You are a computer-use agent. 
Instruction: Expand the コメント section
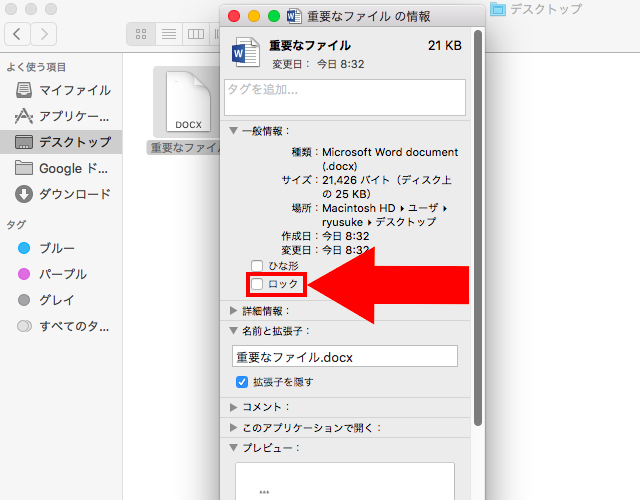(x=233, y=407)
